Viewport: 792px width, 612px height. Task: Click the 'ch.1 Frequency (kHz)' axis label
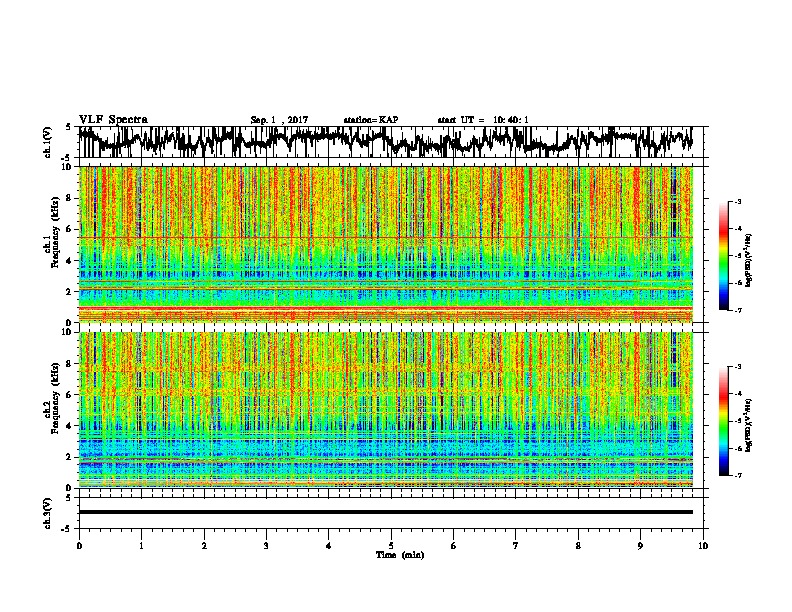[51, 233]
